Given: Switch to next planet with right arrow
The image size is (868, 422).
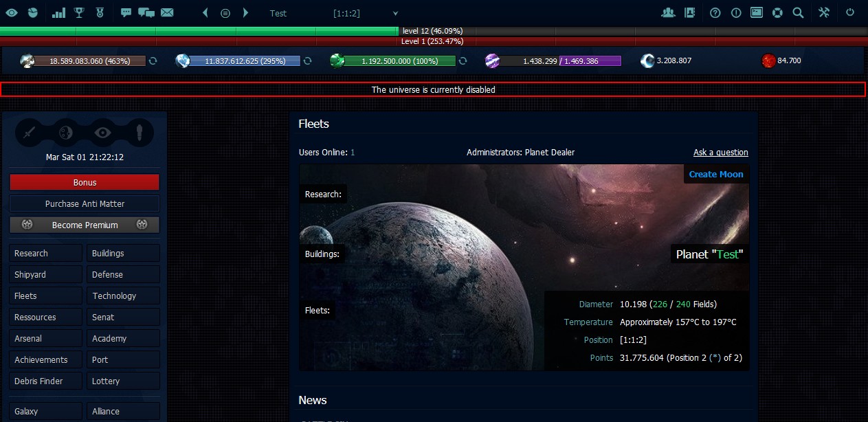Looking at the screenshot, I should tap(246, 12).
